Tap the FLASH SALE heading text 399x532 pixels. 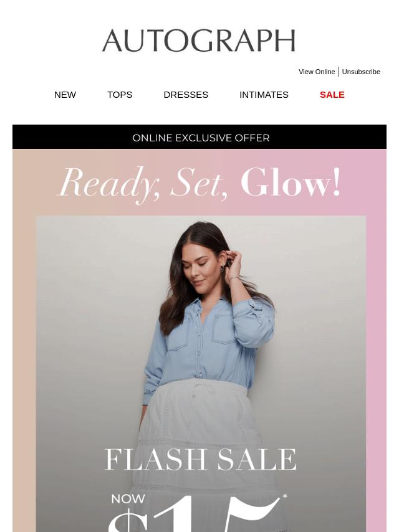coord(200,459)
